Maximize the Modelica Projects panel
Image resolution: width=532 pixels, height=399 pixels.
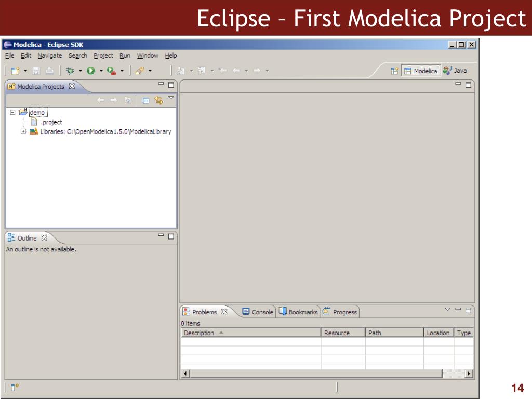click(x=171, y=85)
